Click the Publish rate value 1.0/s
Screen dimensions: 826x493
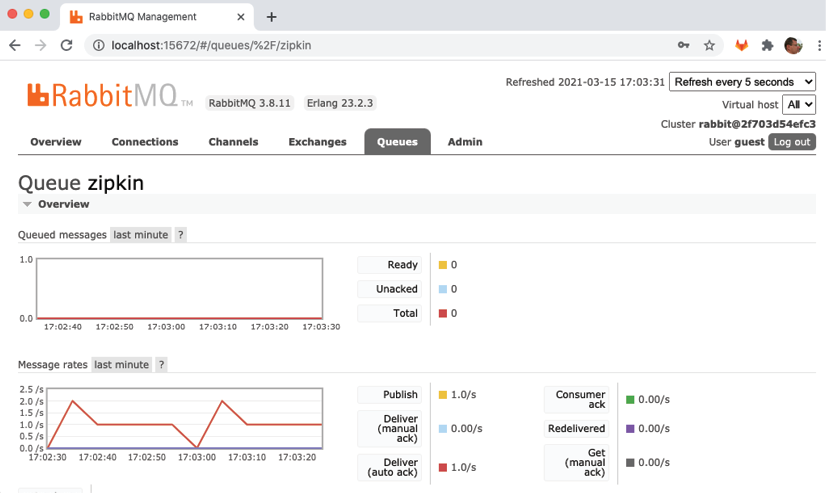(464, 395)
